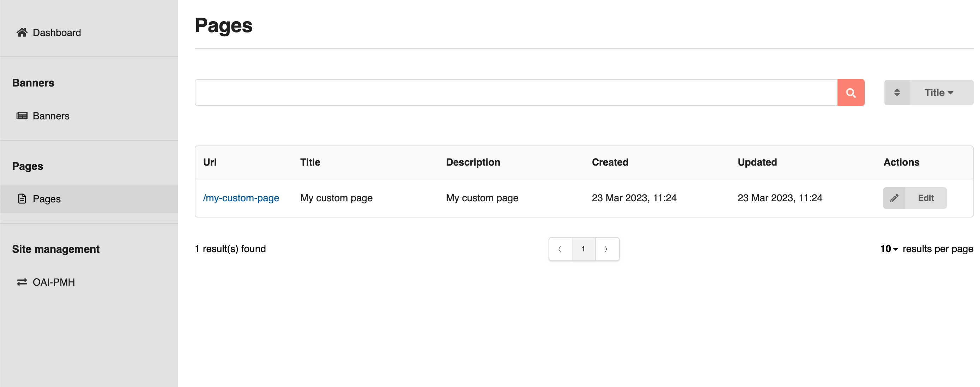Viewport: 980px width, 387px height.
Task: Select Banners sidebar menu item
Action: pos(51,116)
